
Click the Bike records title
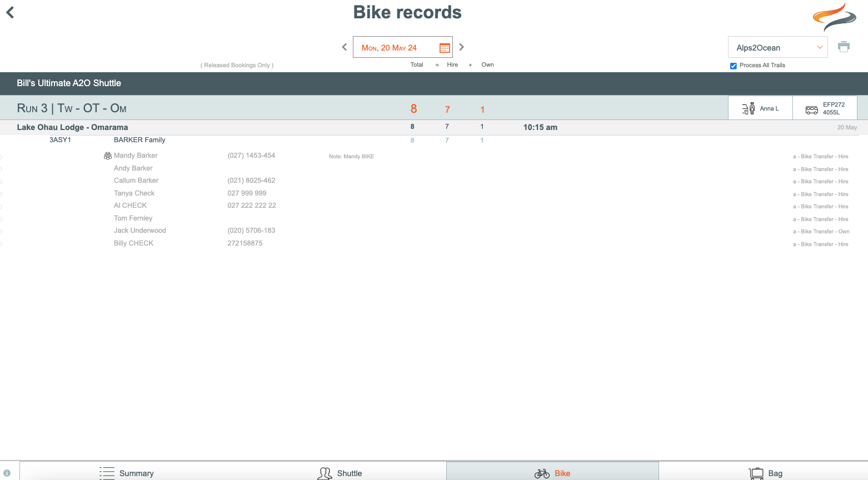(407, 12)
